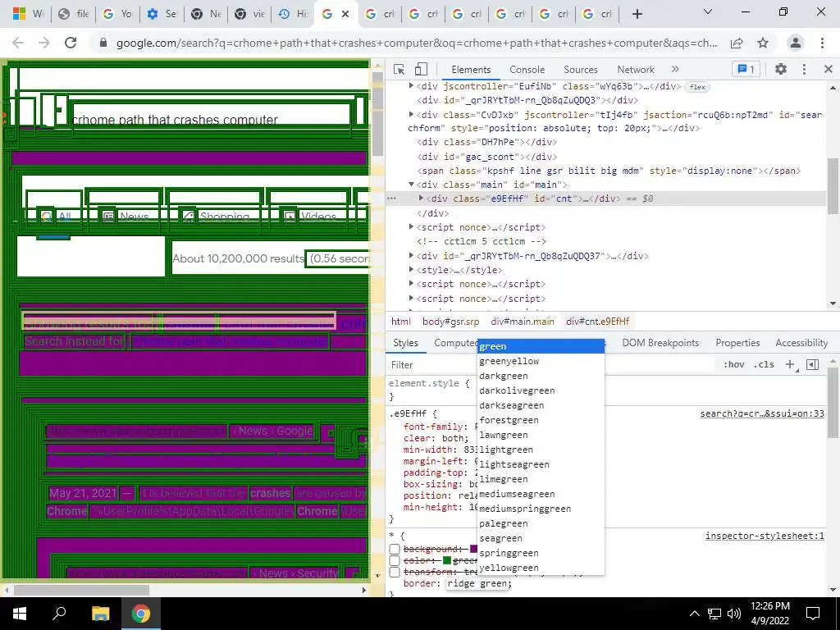Close the DevTools panel
The width and height of the screenshot is (840, 630).
coord(829,69)
